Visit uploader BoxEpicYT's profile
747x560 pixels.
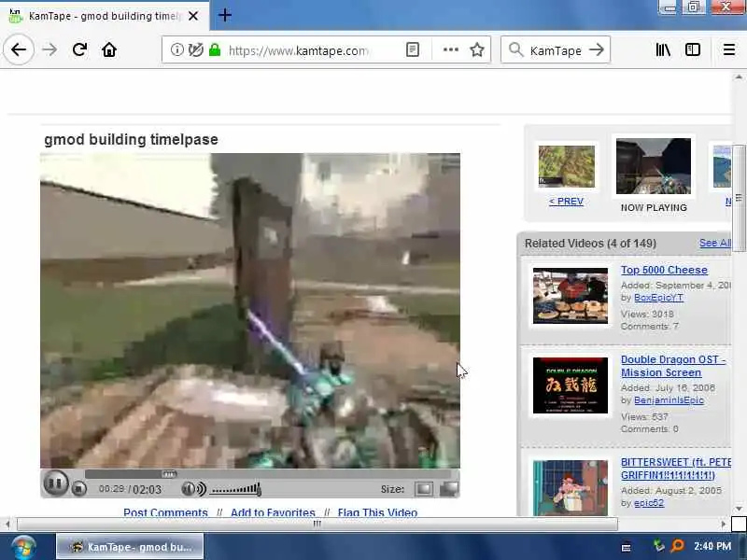[658, 298]
